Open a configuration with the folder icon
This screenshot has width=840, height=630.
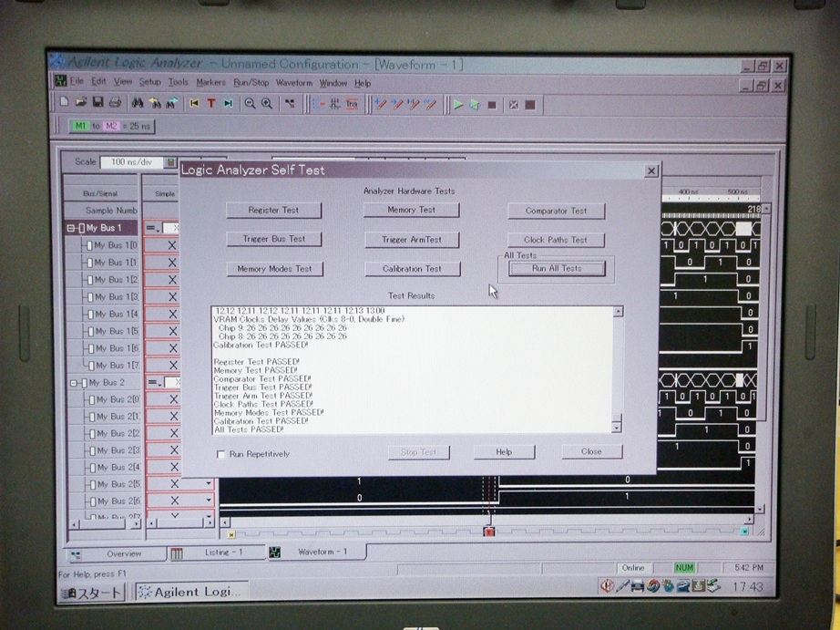click(x=81, y=102)
